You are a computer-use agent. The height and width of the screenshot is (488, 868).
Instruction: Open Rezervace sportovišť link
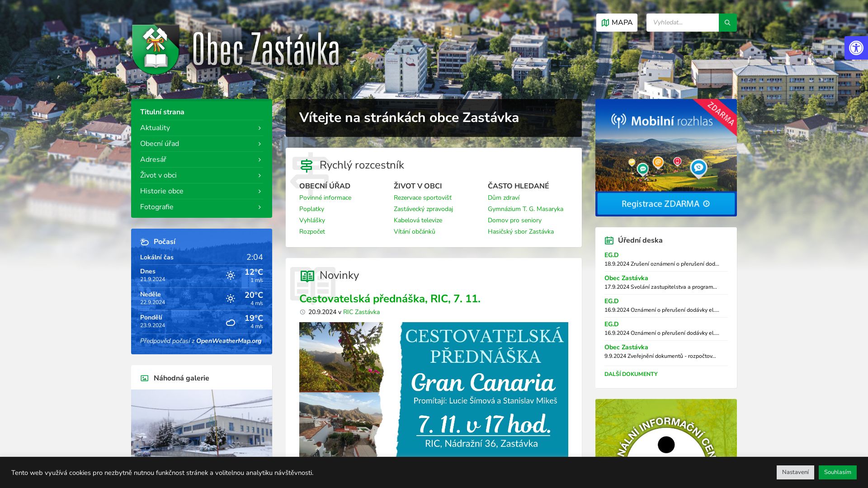[x=423, y=198]
